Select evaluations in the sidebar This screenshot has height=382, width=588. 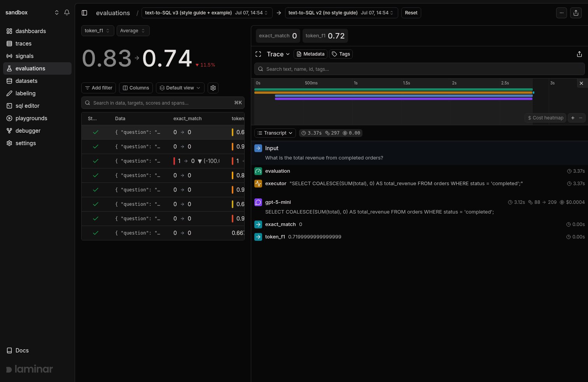click(x=37, y=68)
